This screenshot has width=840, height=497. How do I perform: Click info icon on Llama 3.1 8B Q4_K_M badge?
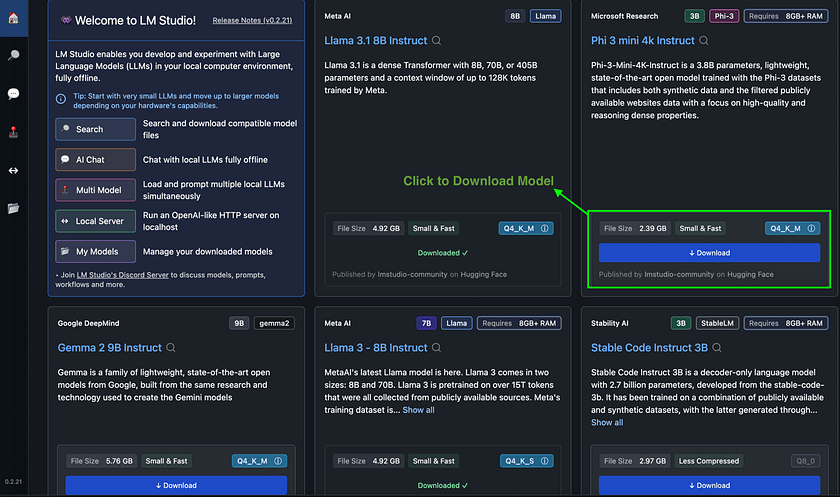(545, 228)
